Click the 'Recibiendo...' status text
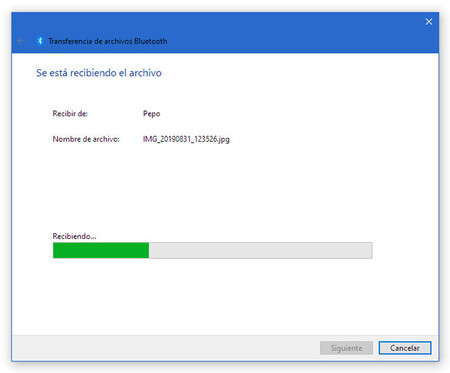Image resolution: width=450 pixels, height=373 pixels. pyautogui.click(x=74, y=236)
